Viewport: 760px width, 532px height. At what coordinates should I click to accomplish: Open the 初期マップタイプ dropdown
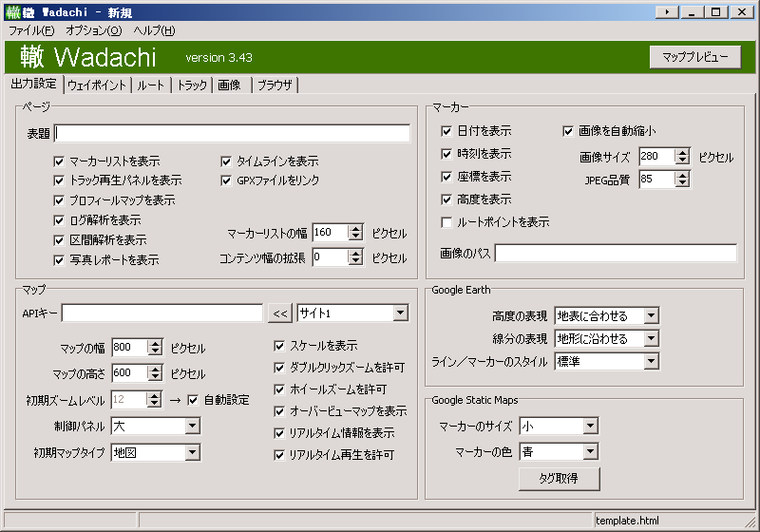click(156, 453)
